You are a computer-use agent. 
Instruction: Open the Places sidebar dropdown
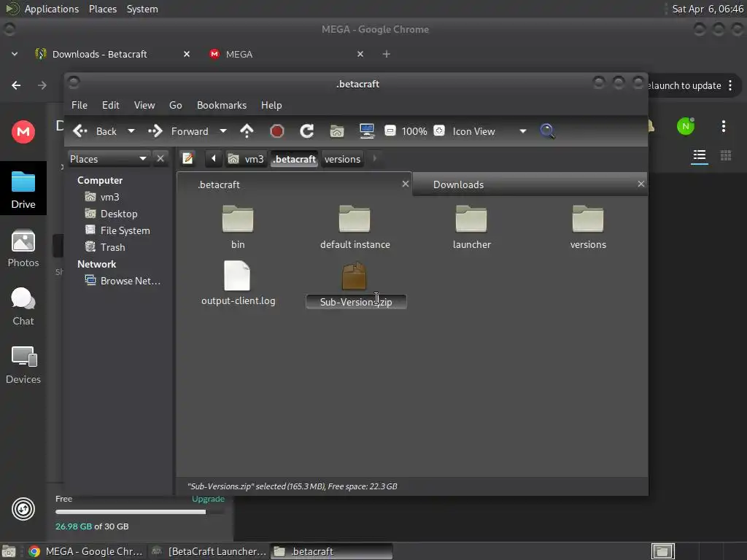click(109, 158)
